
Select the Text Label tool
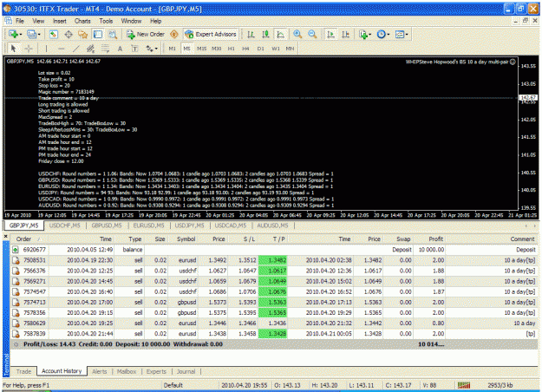[x=134, y=49]
